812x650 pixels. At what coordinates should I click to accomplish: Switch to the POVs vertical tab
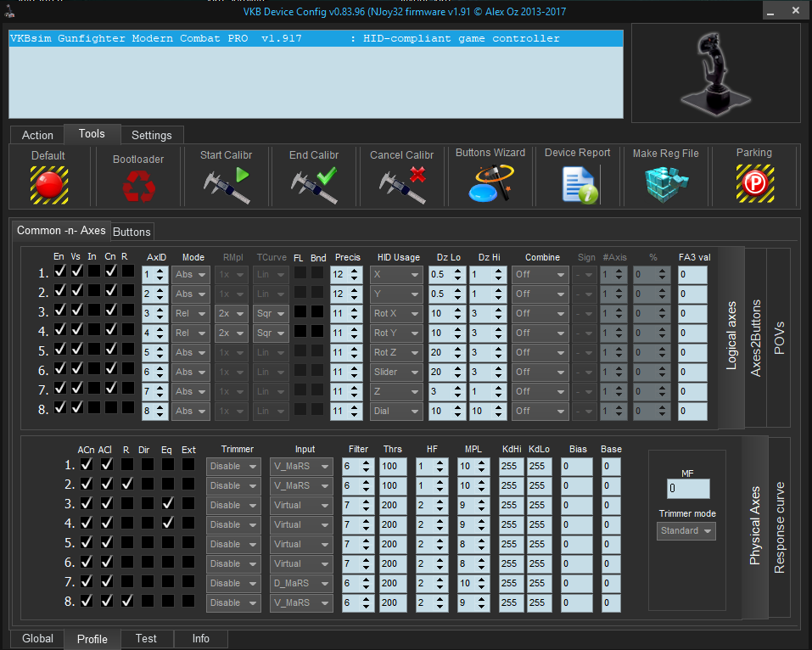click(x=779, y=338)
